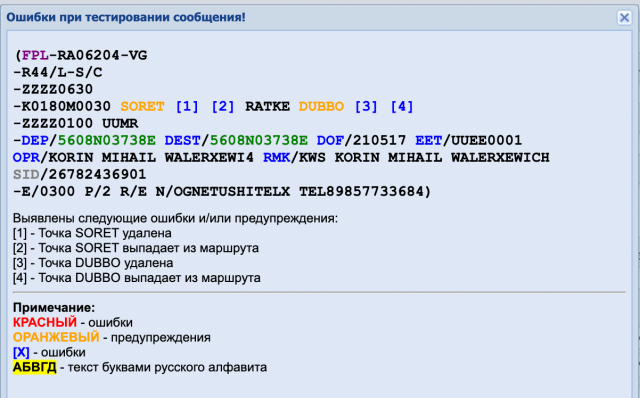Click error marker [1] after SORET

pos(187,107)
